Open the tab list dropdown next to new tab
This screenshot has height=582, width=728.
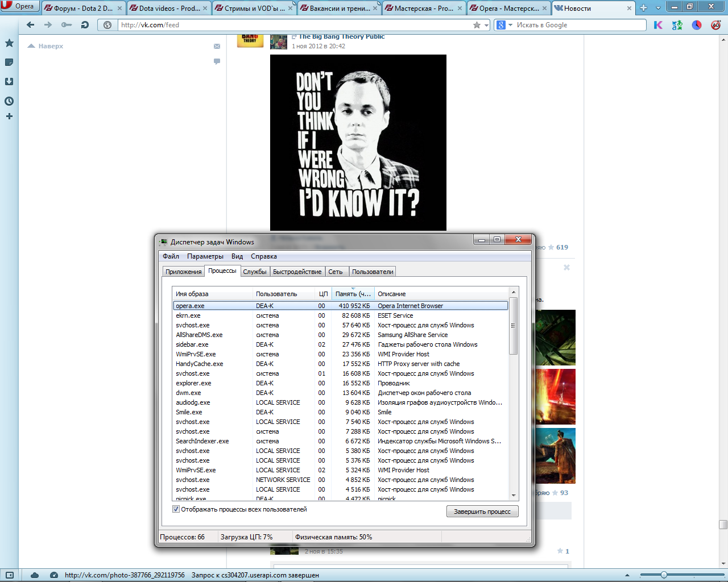(x=659, y=8)
